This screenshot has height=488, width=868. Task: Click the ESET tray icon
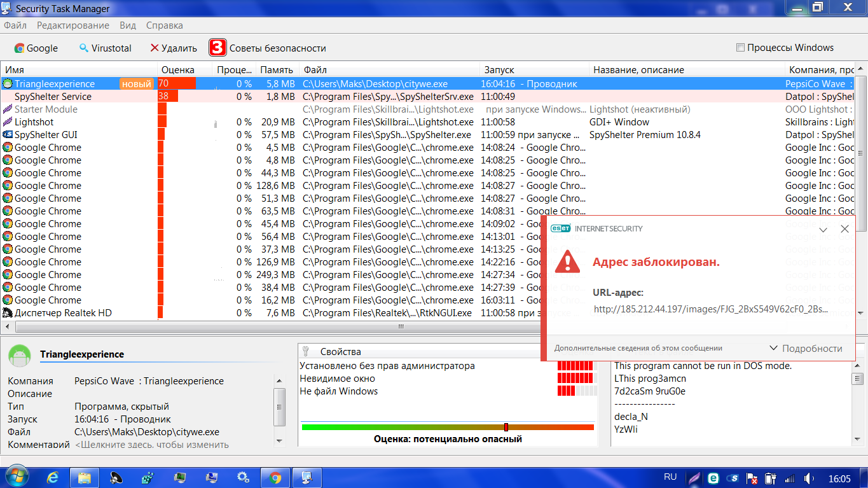(x=713, y=478)
